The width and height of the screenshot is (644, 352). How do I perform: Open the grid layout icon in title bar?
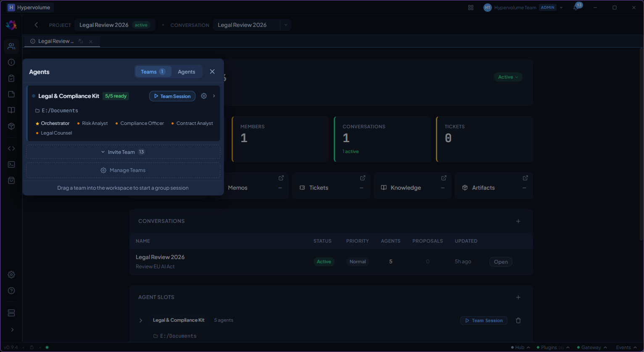click(x=471, y=8)
